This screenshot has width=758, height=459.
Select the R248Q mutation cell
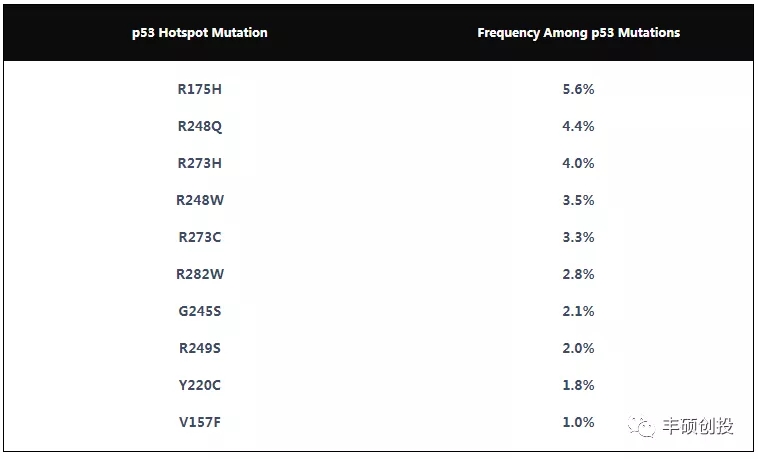(x=200, y=126)
